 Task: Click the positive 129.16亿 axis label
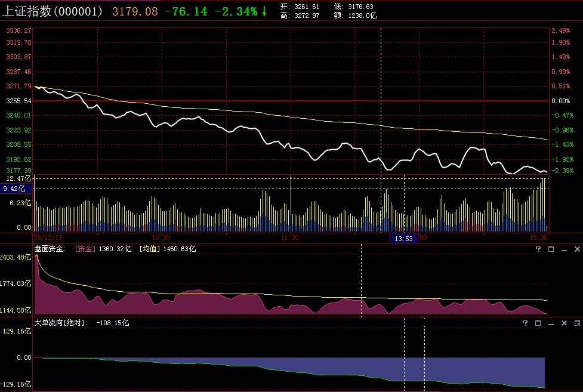click(17, 331)
